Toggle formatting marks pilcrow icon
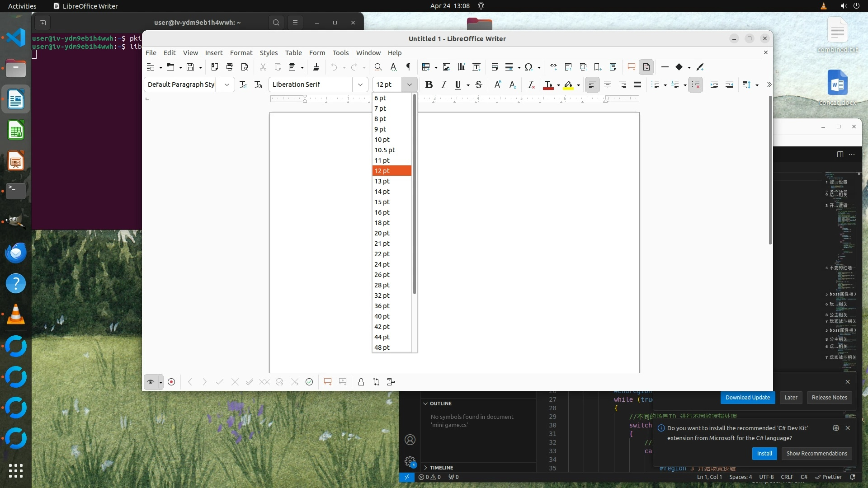This screenshot has width=868, height=488. 408,67
